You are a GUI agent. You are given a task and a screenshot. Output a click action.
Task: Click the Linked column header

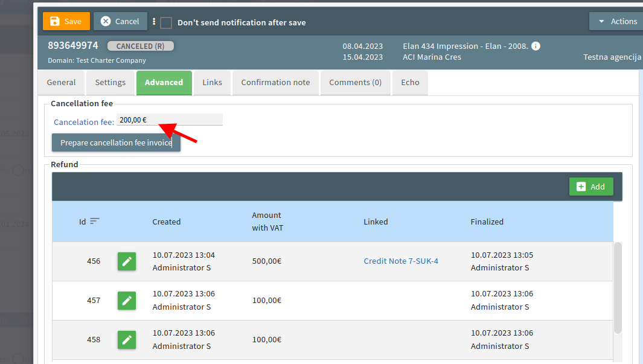click(376, 222)
